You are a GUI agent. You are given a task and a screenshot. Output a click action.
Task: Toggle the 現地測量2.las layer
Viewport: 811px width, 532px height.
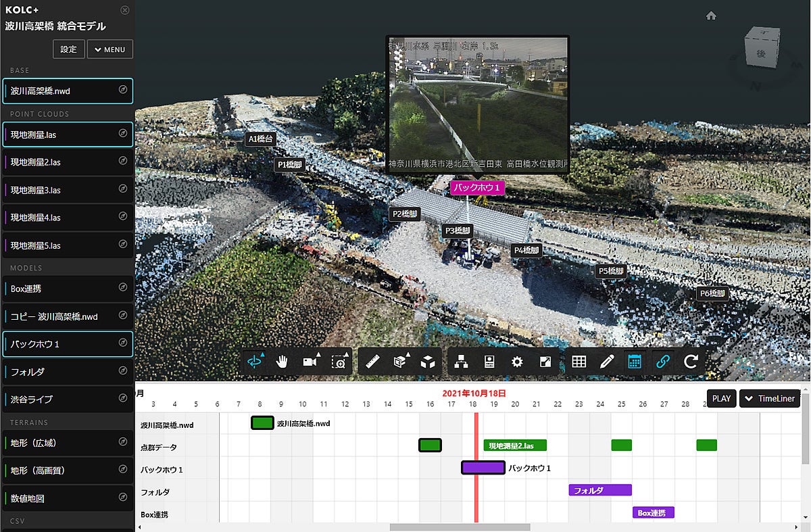click(68, 162)
